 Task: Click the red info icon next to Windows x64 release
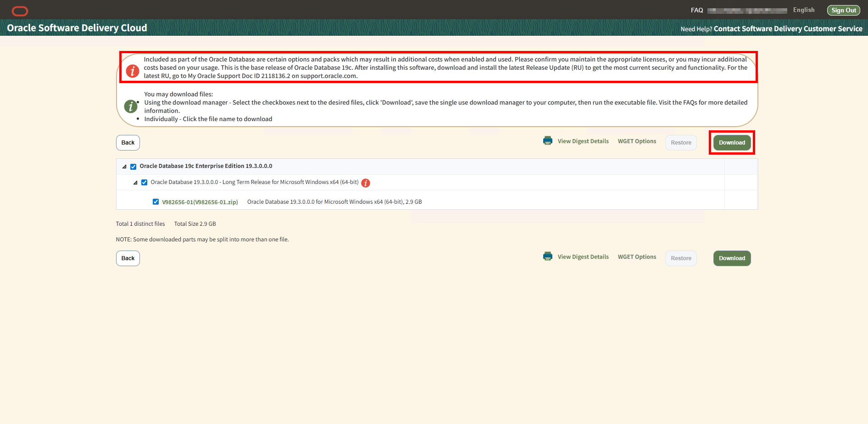coord(366,183)
